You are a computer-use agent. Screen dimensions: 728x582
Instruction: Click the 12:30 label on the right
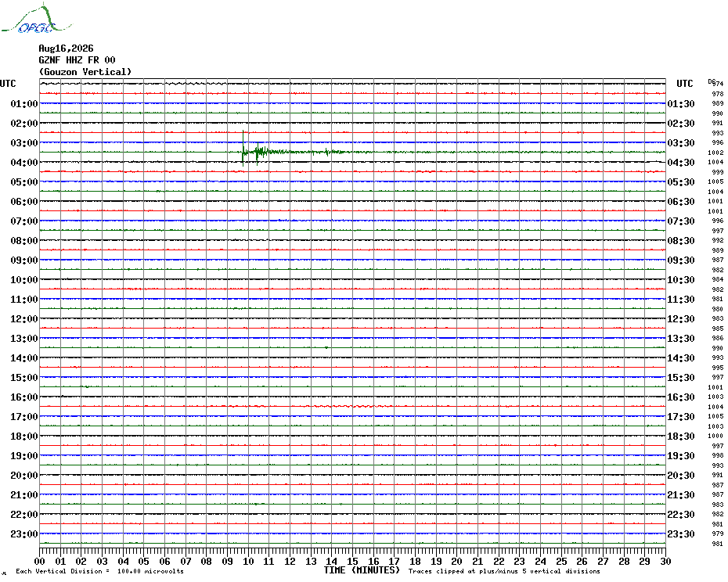681,319
